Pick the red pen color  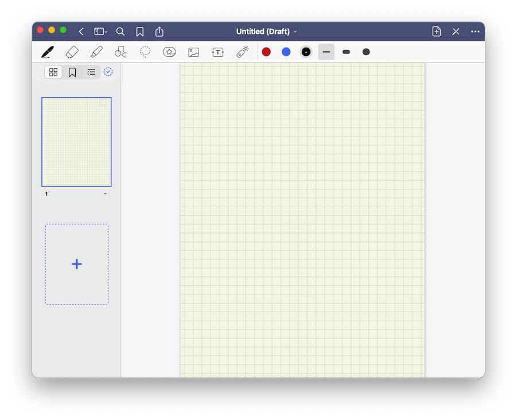tap(266, 52)
